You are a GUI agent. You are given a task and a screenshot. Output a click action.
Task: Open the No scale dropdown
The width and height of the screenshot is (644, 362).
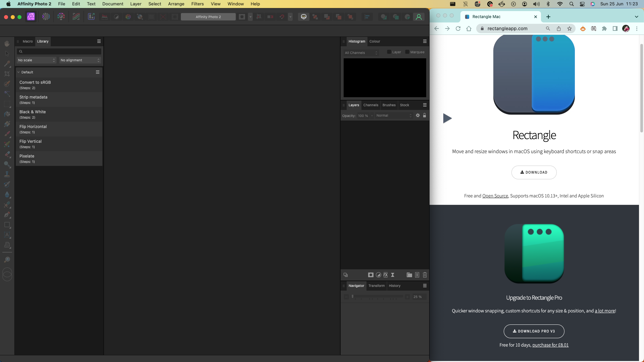[36, 60]
